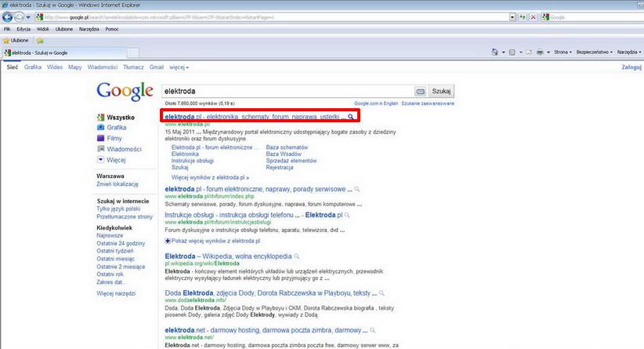Open the 'Rejestracja' sitelink
Image resolution: width=644 pixels, height=349 pixels.
(x=279, y=167)
